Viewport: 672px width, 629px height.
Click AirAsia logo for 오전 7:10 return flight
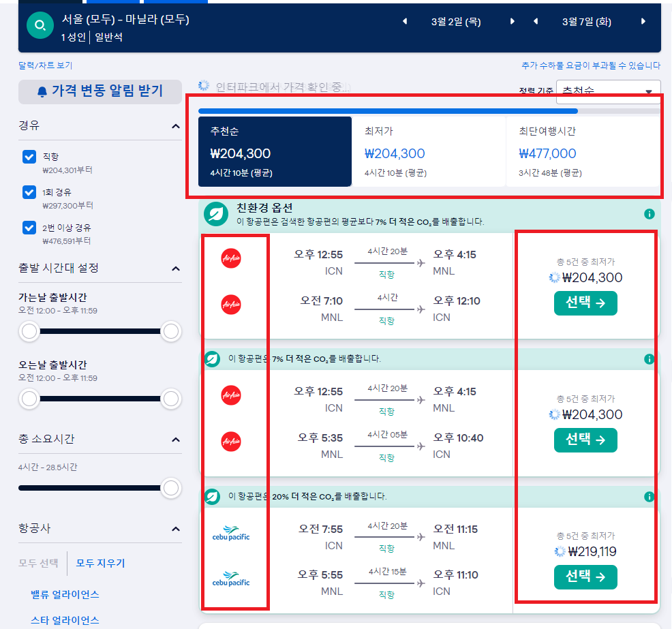[x=231, y=305]
